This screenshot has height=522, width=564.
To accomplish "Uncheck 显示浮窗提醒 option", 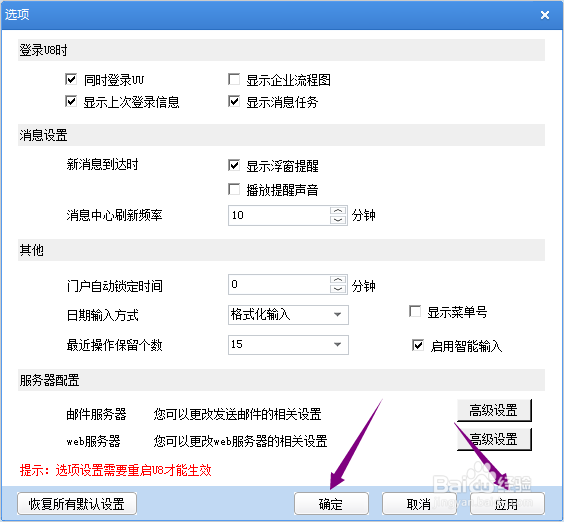I will [x=234, y=165].
